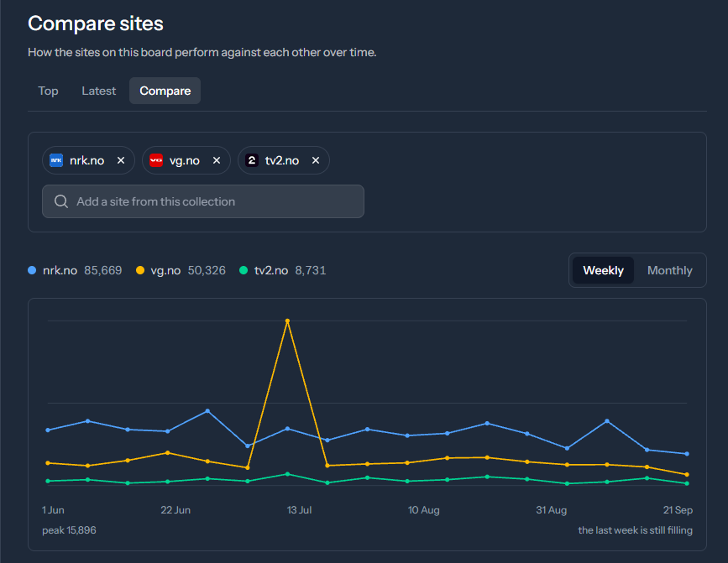
Task: Click the nrk.no logo icon
Action: tap(56, 160)
